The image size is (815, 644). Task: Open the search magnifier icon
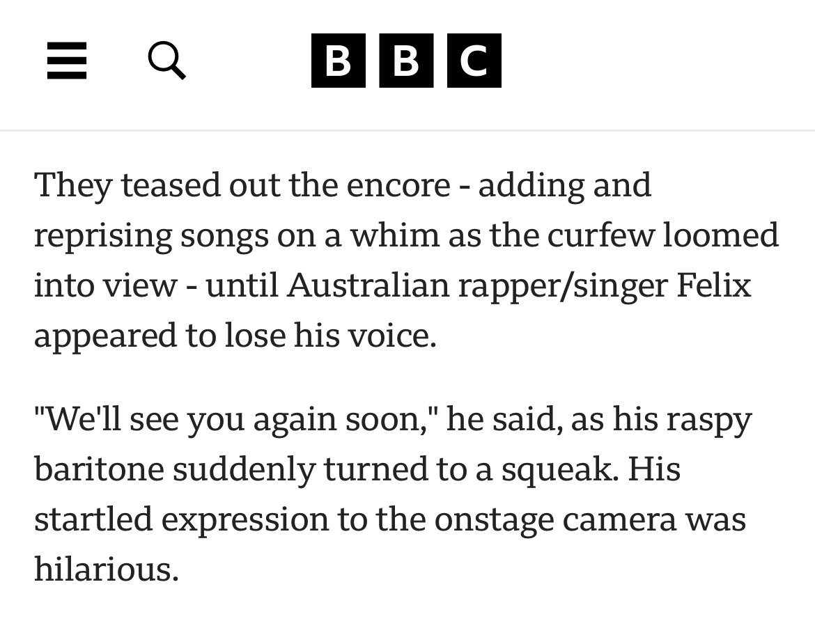(167, 61)
